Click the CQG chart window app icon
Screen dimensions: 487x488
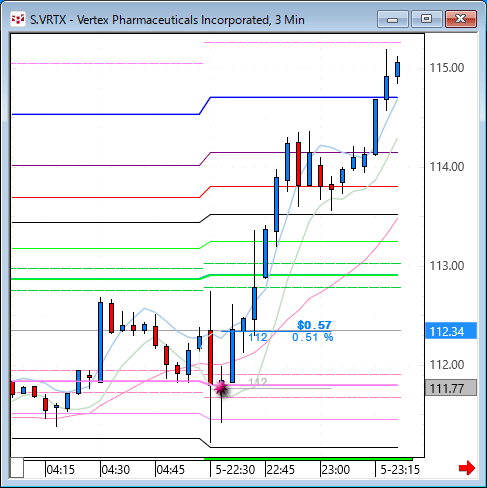click(x=18, y=19)
